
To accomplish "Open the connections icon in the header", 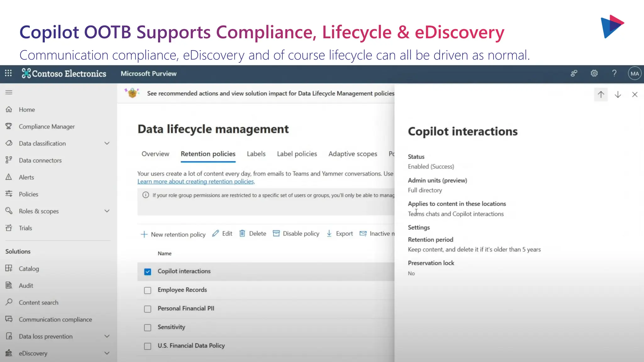I will (x=574, y=74).
